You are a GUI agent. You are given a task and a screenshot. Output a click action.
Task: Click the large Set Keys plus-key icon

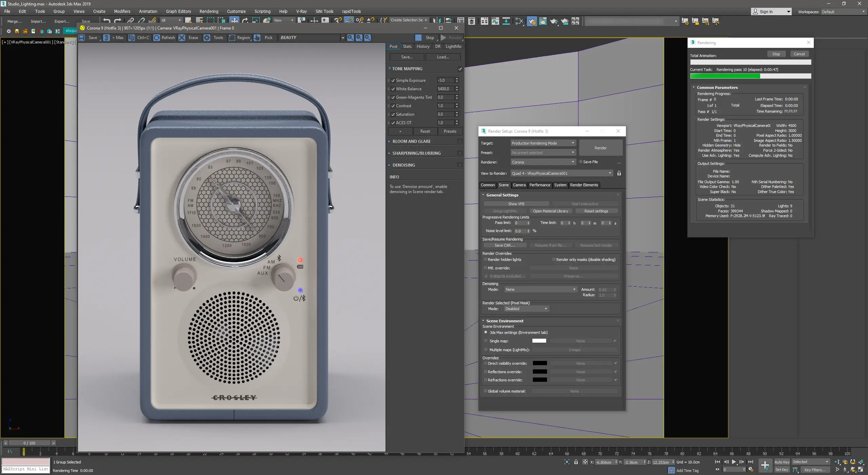[765, 465]
